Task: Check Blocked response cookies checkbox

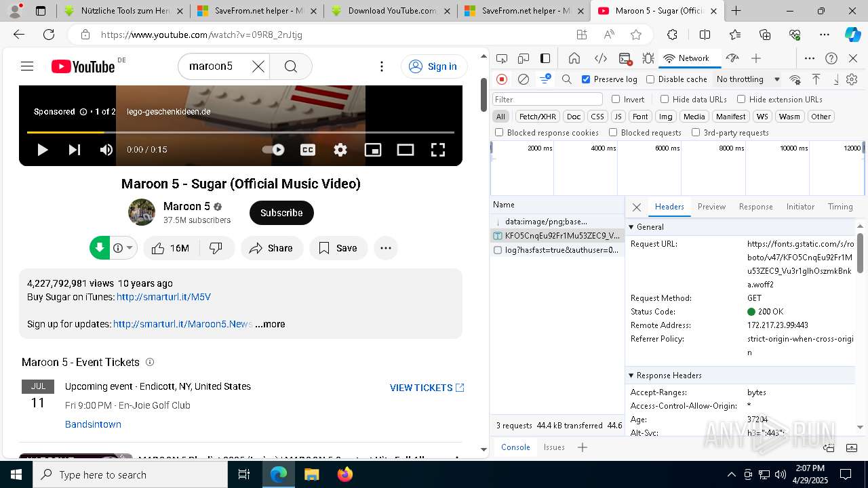Action: [x=499, y=133]
